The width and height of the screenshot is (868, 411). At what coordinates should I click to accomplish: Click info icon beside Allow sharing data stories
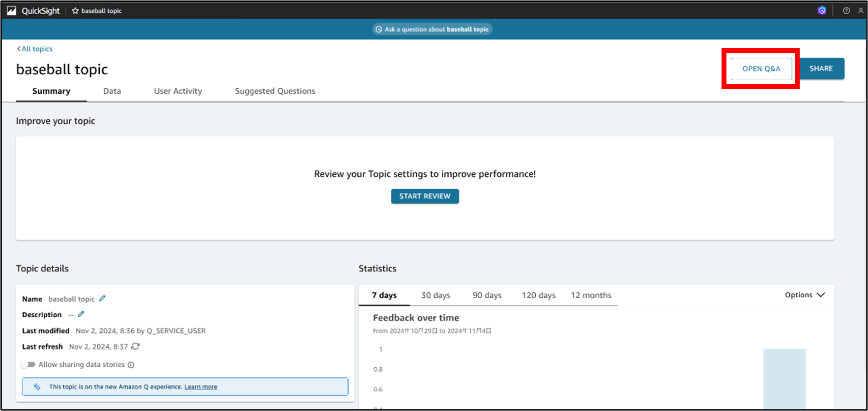point(131,365)
